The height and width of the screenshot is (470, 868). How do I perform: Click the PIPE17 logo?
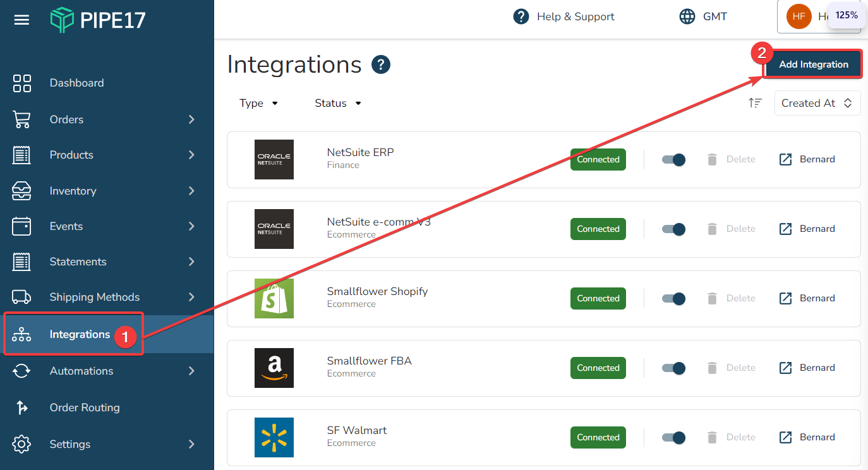pos(98,20)
